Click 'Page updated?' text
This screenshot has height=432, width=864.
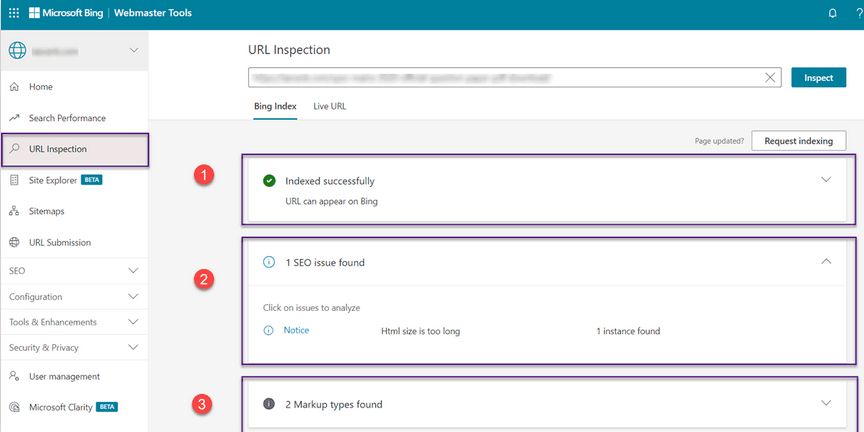click(x=719, y=141)
